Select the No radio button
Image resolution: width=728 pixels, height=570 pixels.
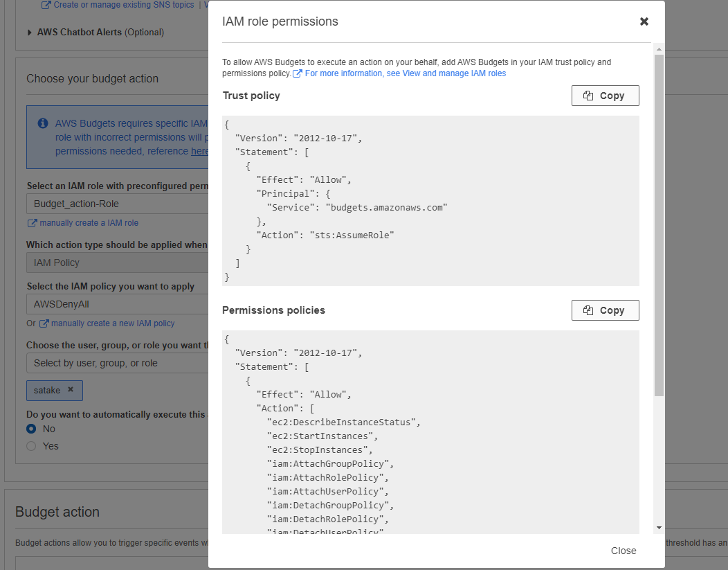pyautogui.click(x=31, y=429)
